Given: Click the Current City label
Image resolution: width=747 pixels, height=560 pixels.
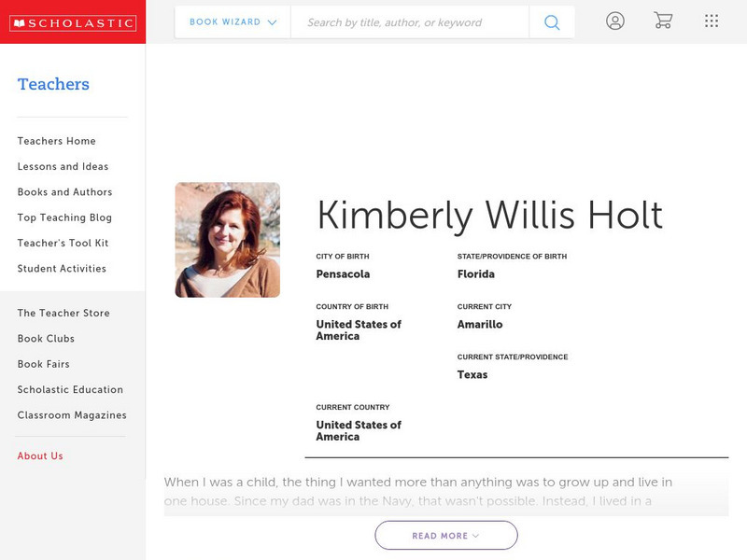Looking at the screenshot, I should 485,307.
